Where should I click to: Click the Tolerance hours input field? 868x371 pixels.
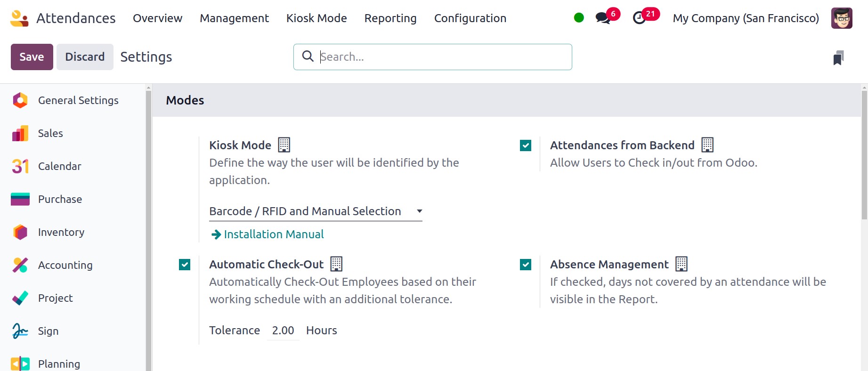pyautogui.click(x=283, y=331)
